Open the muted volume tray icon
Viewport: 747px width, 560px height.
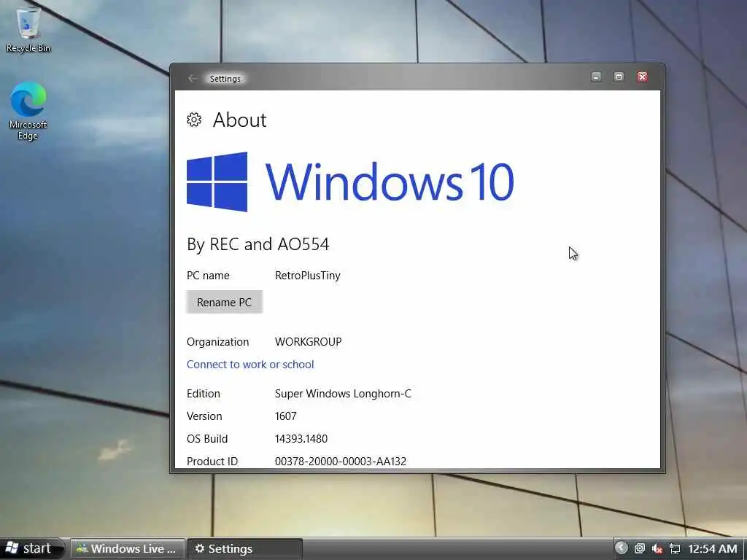coord(657,548)
